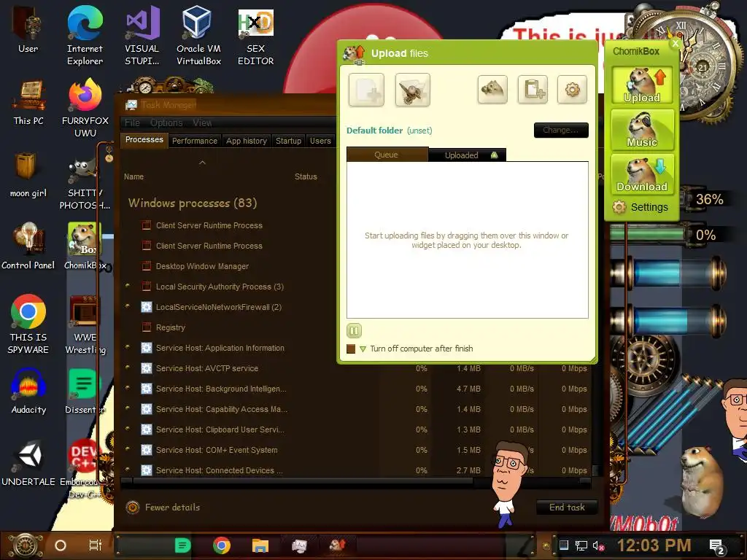Image resolution: width=747 pixels, height=560 pixels.
Task: Open the notification center icon
Action: pyautogui.click(x=717, y=546)
